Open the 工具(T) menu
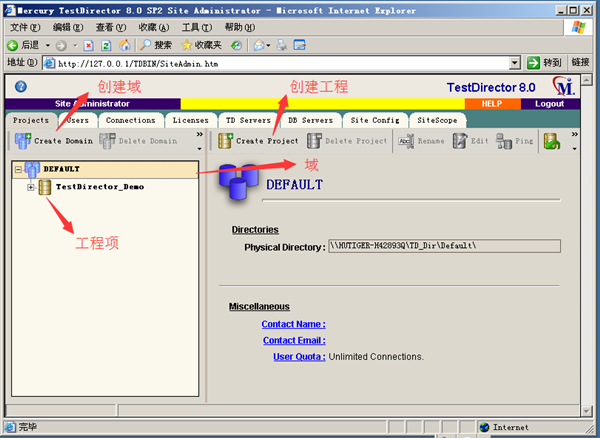600x438 pixels. coord(197,27)
